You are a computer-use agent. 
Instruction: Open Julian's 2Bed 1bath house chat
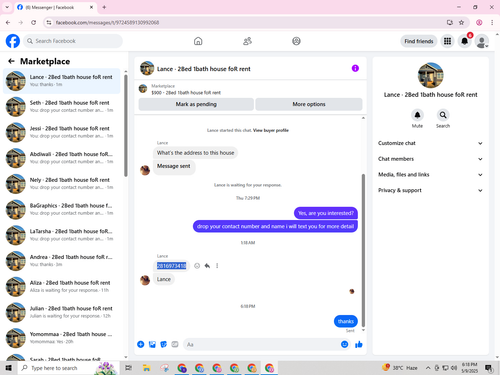[62, 312]
